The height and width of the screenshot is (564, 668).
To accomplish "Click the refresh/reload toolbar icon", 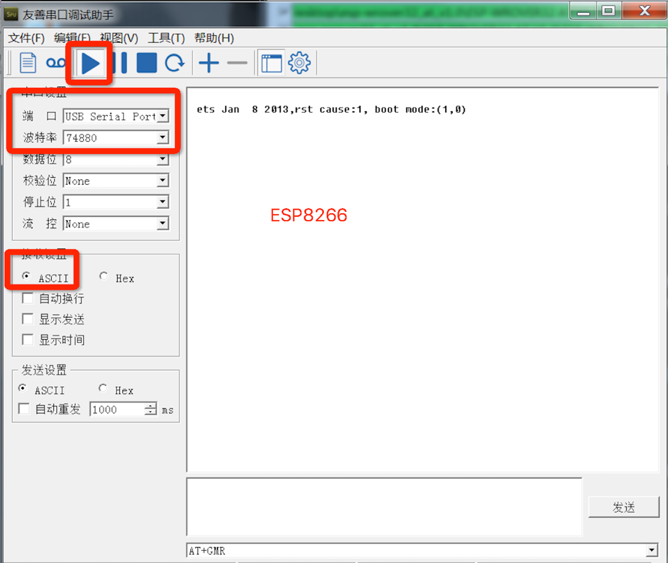I will [175, 63].
